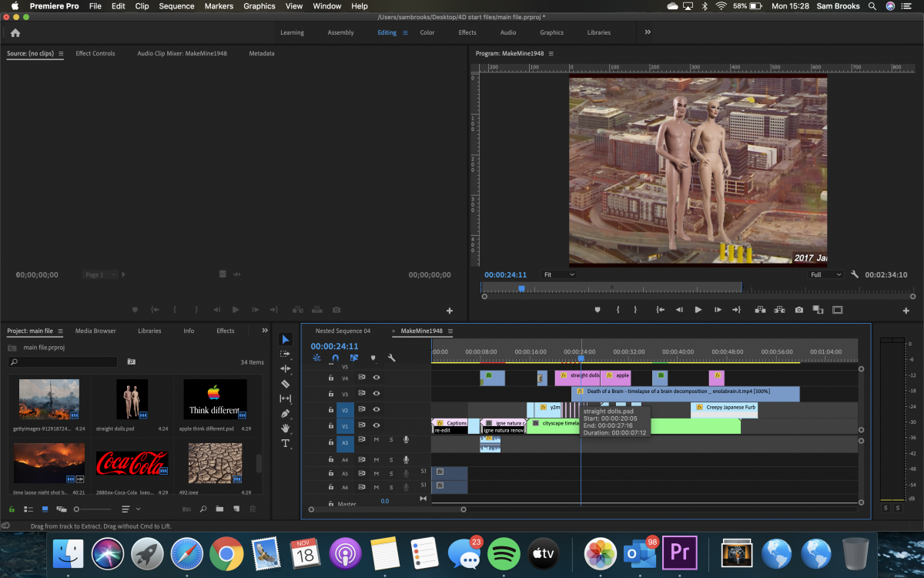Lock the V2 video track
924x578 pixels.
(x=331, y=409)
